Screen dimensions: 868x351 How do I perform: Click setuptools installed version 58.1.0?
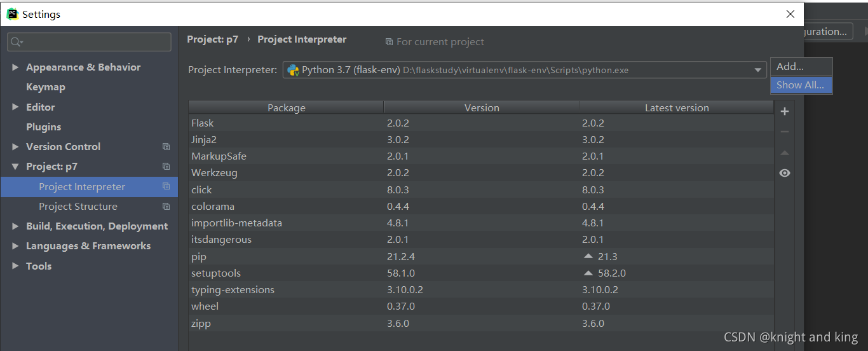(401, 273)
